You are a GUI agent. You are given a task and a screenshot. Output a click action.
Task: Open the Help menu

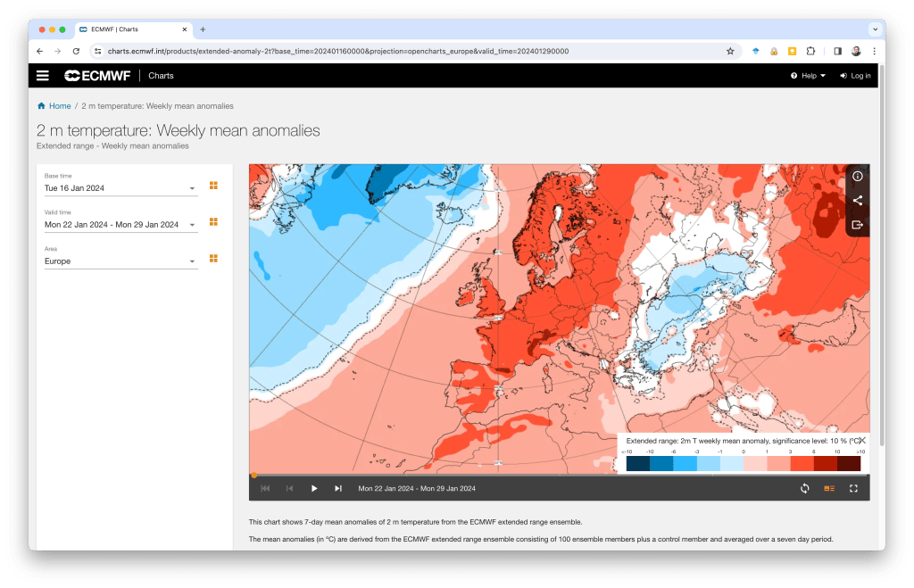pos(808,76)
